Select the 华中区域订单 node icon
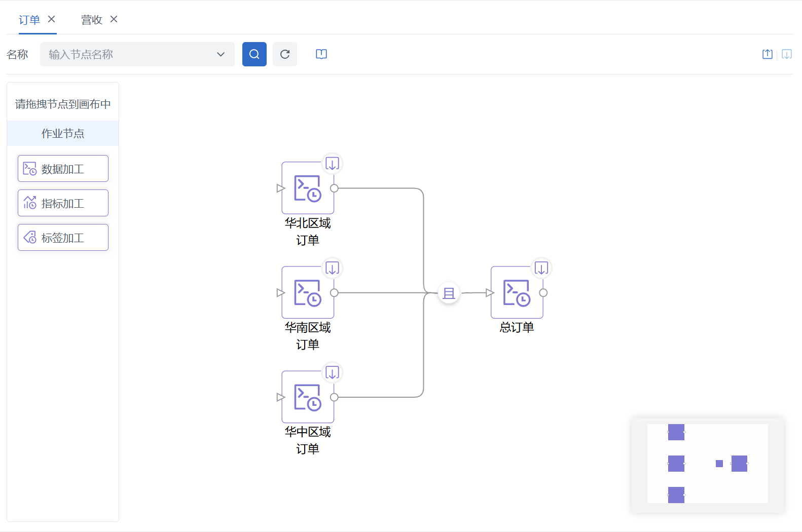Viewport: 802px width, 532px height. point(307,397)
